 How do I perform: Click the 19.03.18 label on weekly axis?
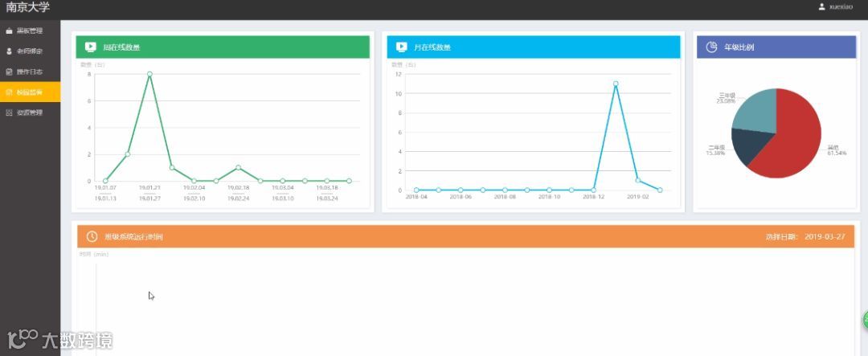coord(326,188)
